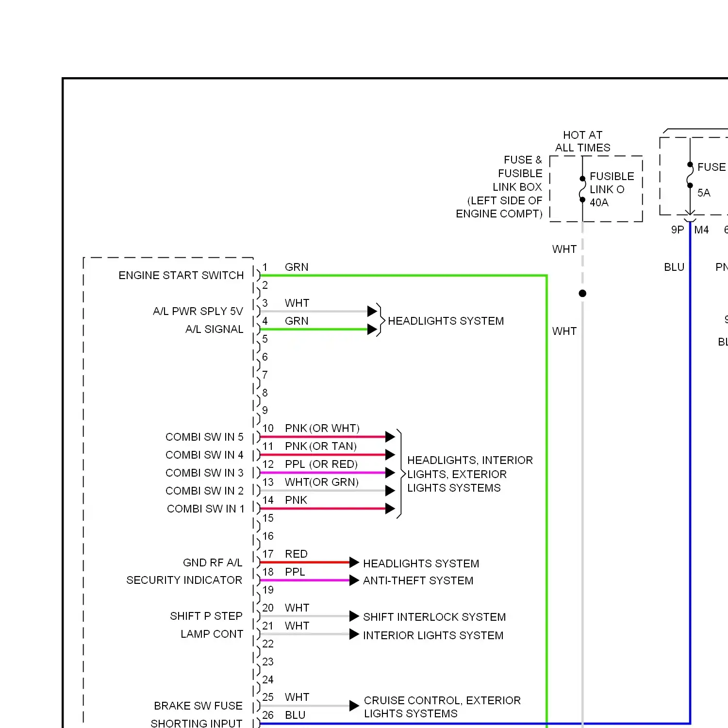Click the BLU wire color label under M4
This screenshot has width=728, height=728.
(x=674, y=267)
